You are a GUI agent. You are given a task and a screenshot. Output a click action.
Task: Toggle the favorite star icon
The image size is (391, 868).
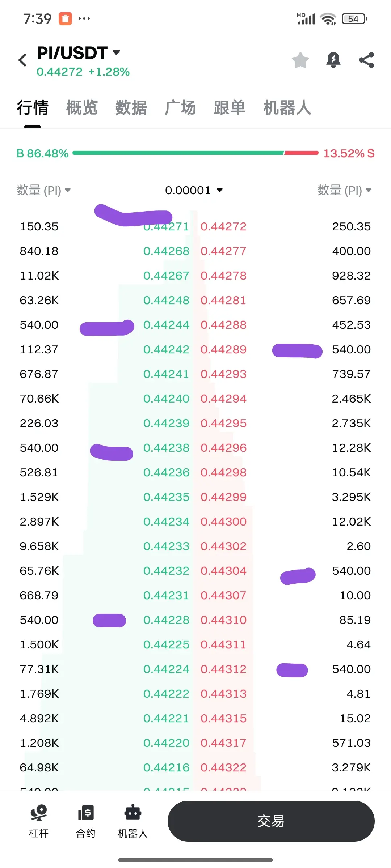pyautogui.click(x=300, y=60)
